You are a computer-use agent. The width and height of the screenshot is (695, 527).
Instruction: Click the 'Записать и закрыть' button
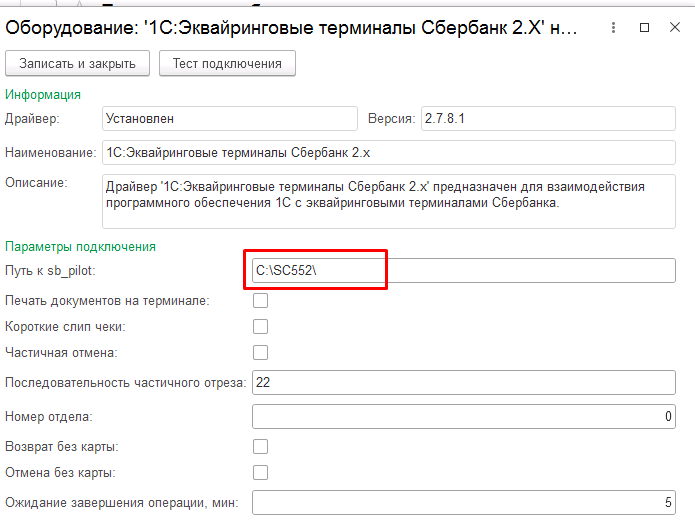pyautogui.click(x=77, y=63)
